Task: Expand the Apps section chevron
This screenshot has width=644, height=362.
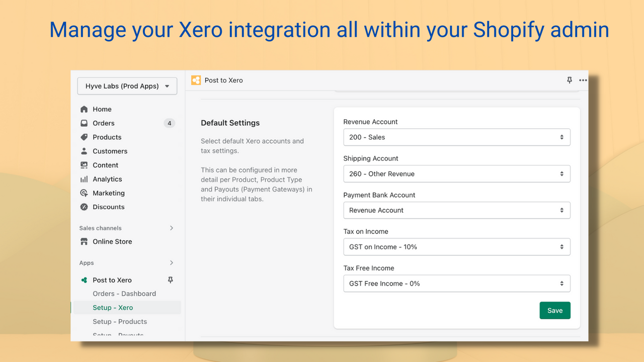Action: (172, 262)
